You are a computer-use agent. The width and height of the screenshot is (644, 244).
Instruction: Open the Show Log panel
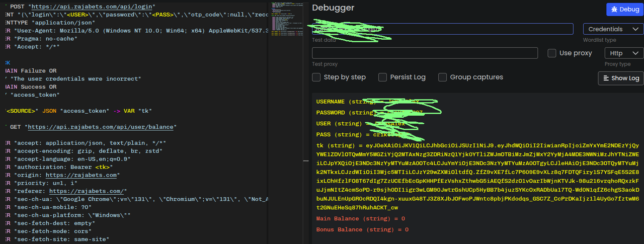tap(621, 78)
